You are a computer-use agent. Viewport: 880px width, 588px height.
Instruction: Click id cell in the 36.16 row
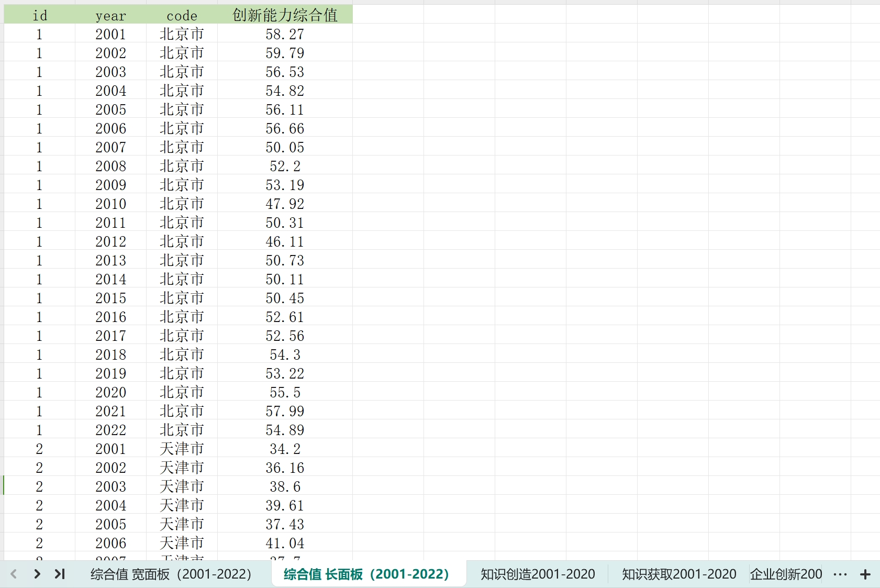[x=40, y=468]
